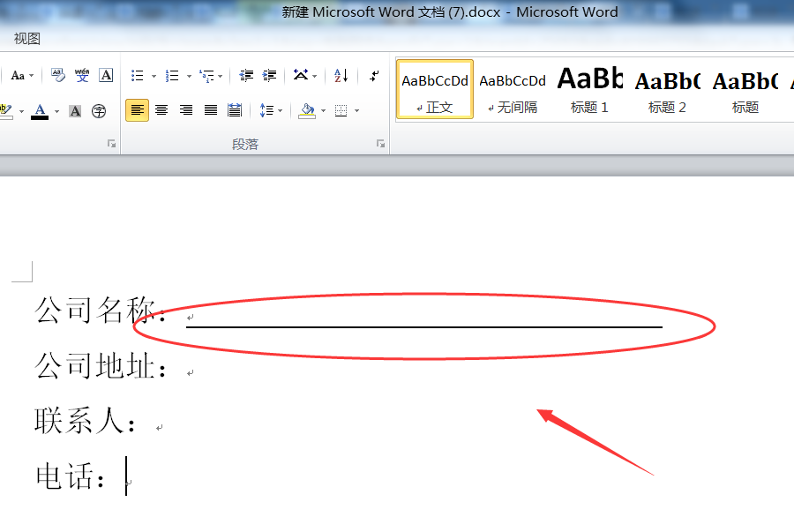Apply multilevel list formatting
This screenshot has width=794, height=532.
point(206,76)
